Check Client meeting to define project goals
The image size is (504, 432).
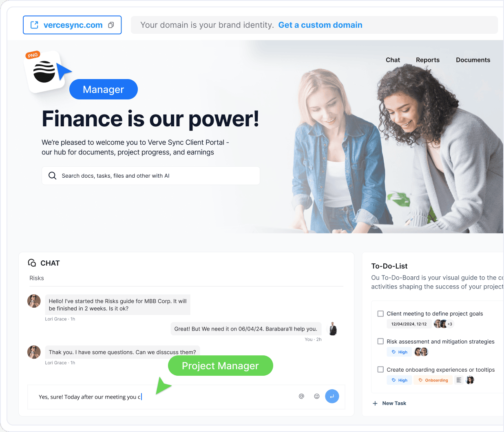point(380,314)
